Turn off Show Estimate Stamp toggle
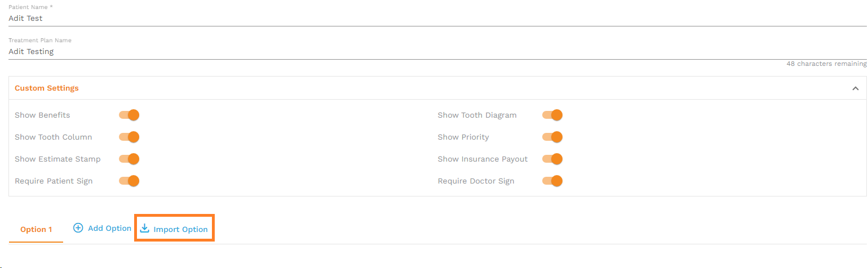Viewport: 868px width, 268px height. 129,159
